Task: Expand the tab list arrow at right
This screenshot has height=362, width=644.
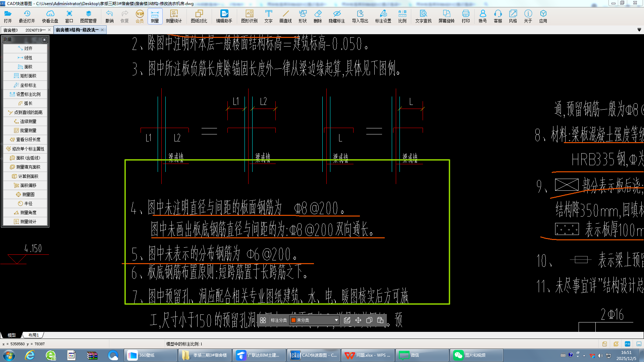Action: pos(639,30)
